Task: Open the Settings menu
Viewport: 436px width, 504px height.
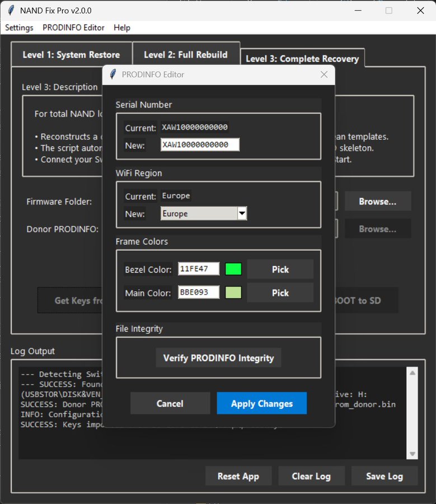Action: (19, 27)
